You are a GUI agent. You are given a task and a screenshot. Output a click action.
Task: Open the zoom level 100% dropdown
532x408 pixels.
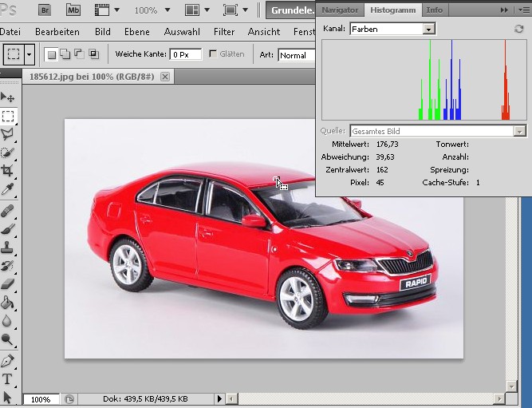[167, 10]
